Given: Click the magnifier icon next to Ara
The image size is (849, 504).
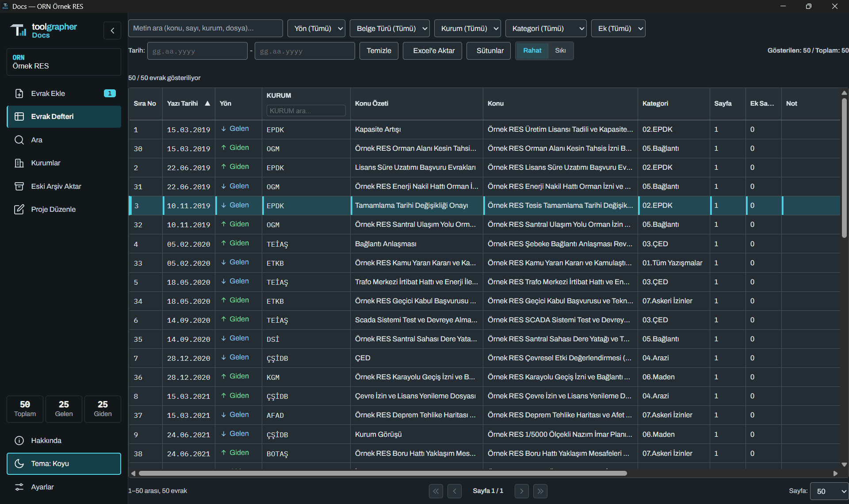Looking at the screenshot, I should click(x=19, y=140).
